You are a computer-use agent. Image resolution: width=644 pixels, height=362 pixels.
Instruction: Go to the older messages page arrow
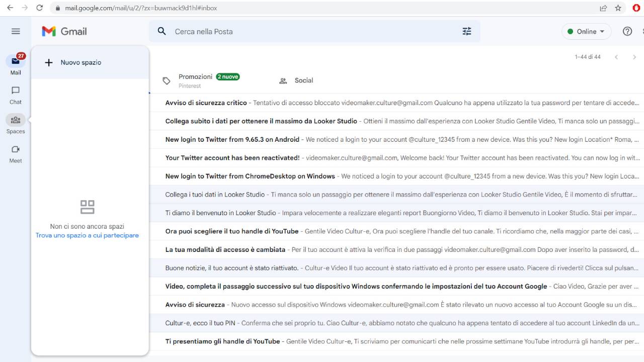click(x=634, y=57)
